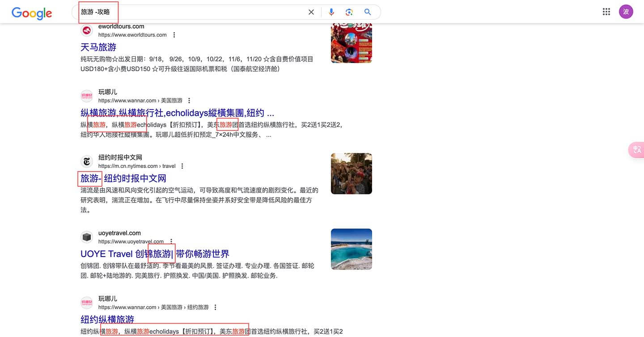
Task: Click the site name uoyetravel.com
Action: [x=119, y=233]
